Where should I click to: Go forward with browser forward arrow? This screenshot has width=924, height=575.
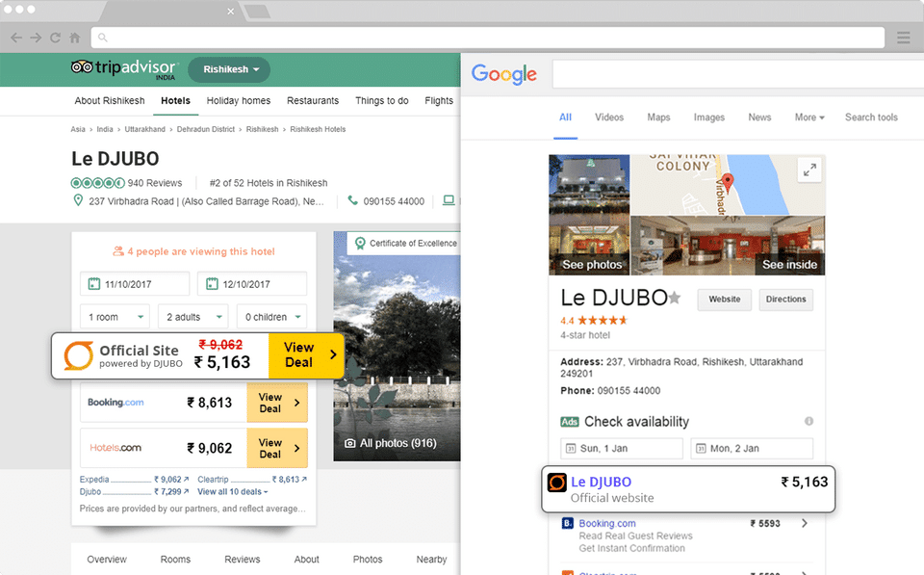point(36,38)
